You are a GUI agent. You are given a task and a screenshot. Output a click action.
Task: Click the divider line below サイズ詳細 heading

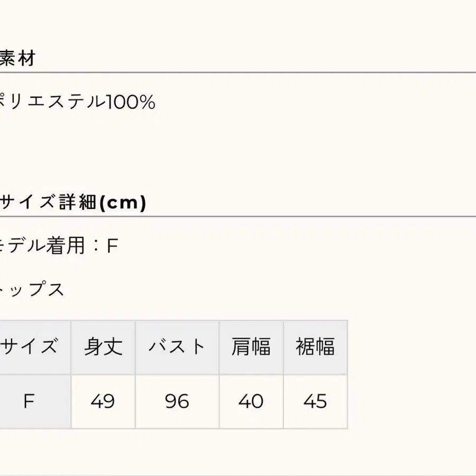point(238,216)
